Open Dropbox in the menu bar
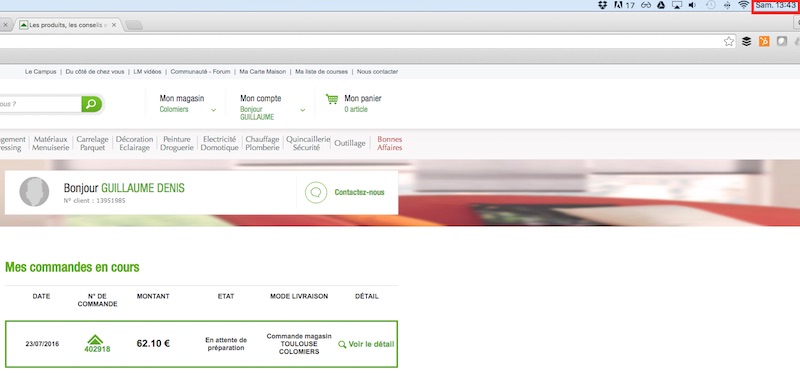Viewport: 800px width, 374px height. point(603,5)
